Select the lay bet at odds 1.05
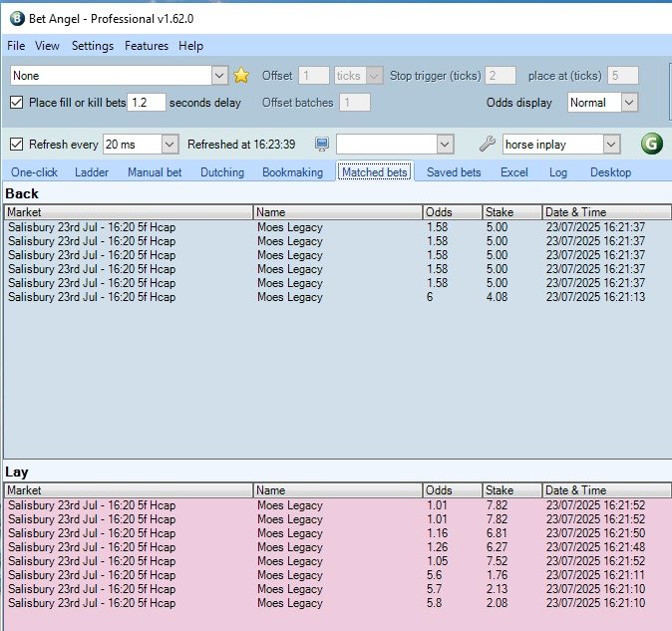672x631 pixels. [x=338, y=561]
